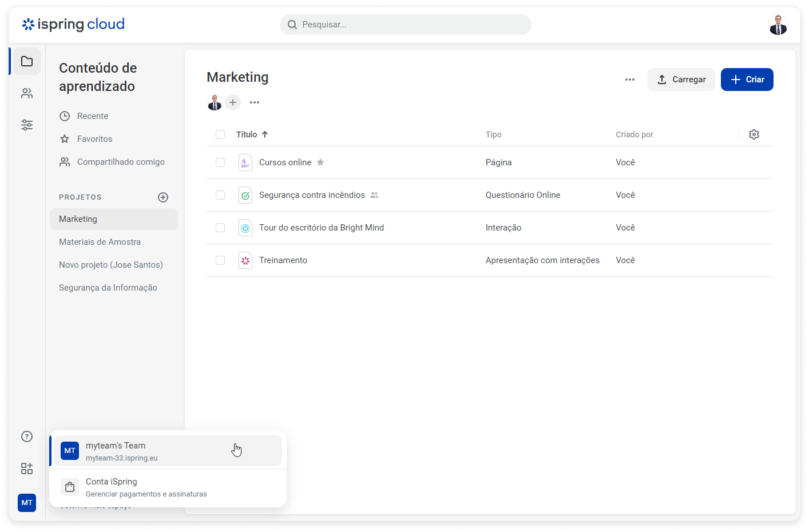Click the Criar button
Screen dimensions: 809x532
tap(747, 80)
